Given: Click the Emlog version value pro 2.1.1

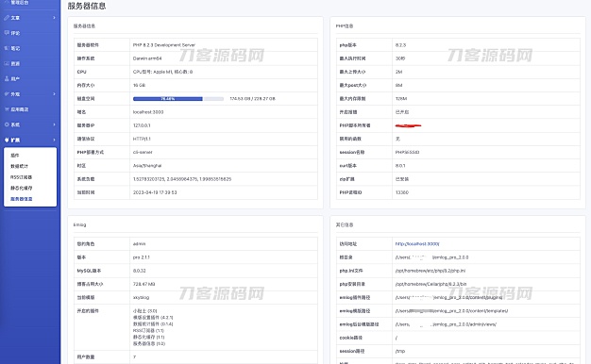Looking at the screenshot, I should click(x=142, y=257).
